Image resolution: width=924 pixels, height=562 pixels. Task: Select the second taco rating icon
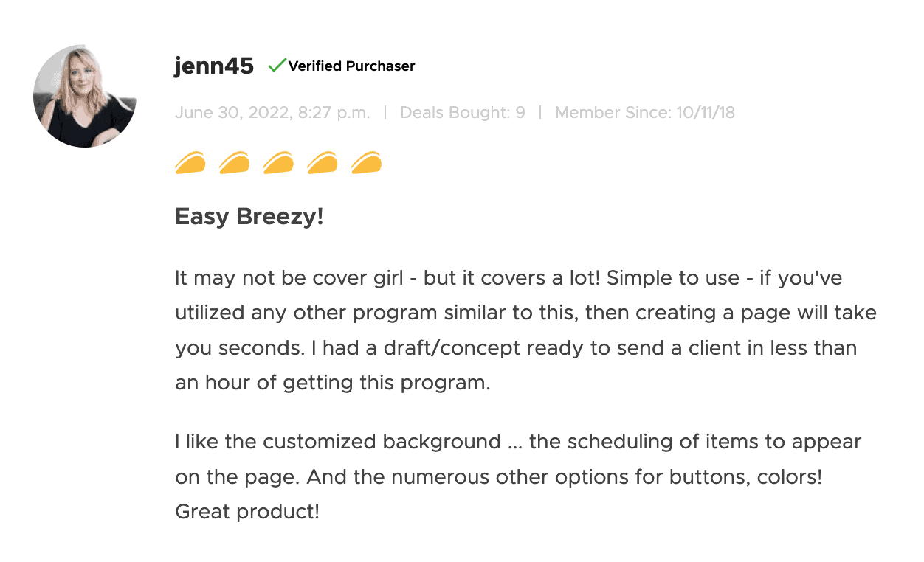(x=235, y=162)
